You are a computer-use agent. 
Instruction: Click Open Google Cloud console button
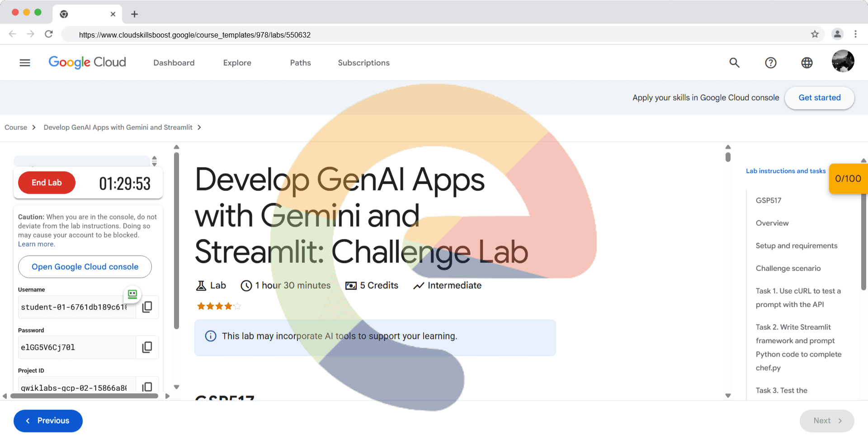[85, 267]
